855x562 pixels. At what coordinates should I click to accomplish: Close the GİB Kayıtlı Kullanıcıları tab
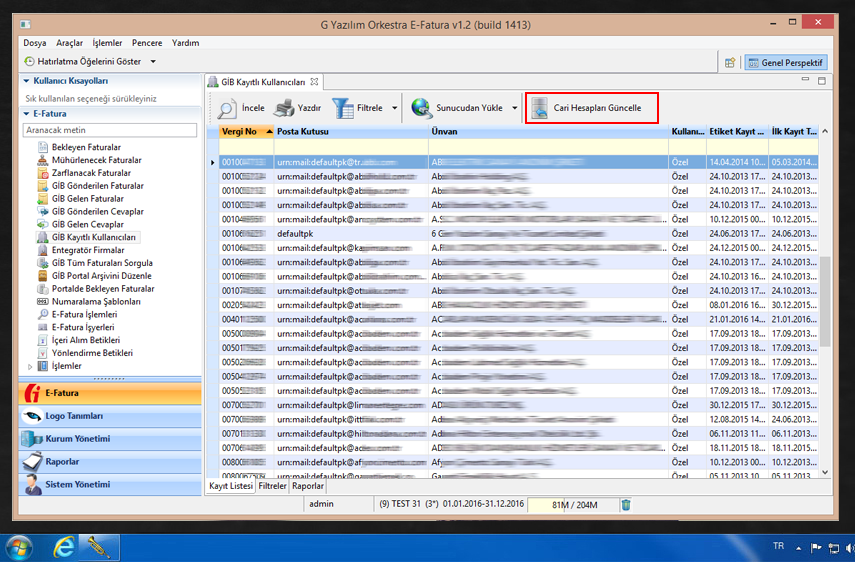coord(314,82)
